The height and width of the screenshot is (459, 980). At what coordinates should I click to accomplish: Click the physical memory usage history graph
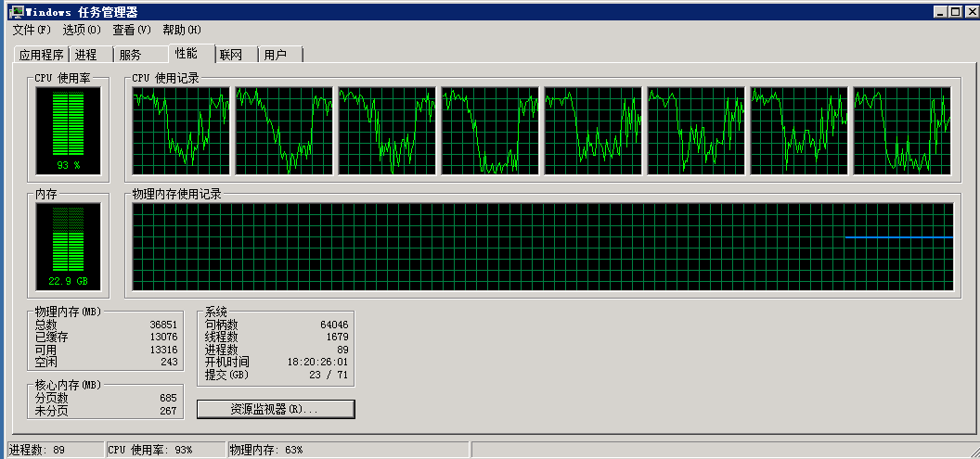pos(543,247)
